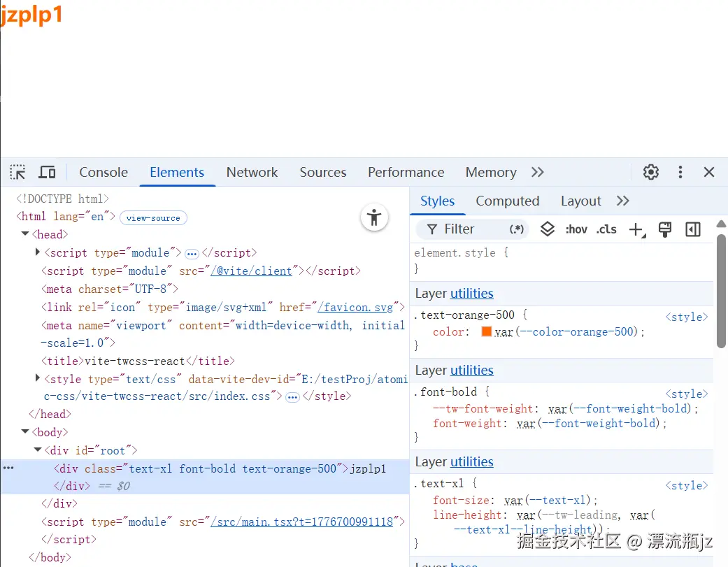Expand ellipsis inside the style tag
728x567 pixels.
click(292, 397)
